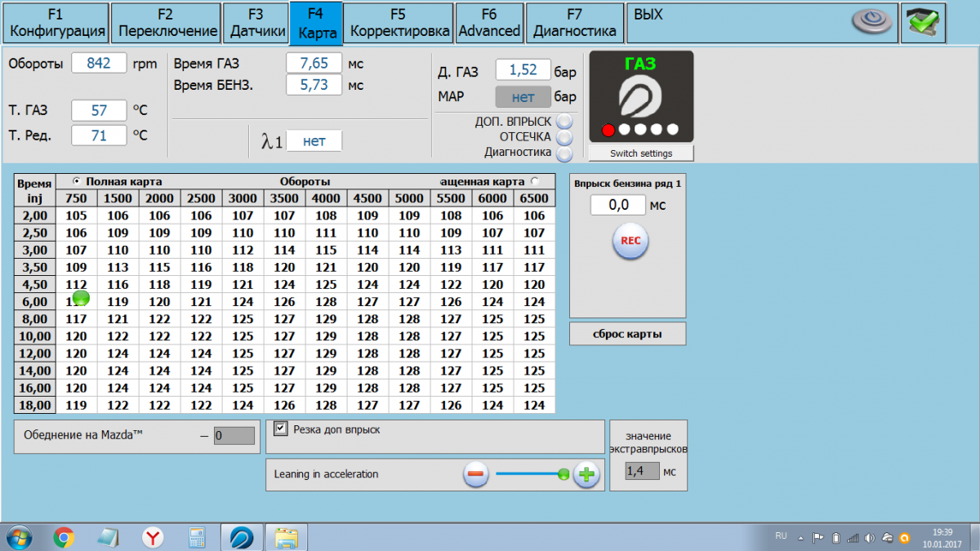Image resolution: width=980 pixels, height=551 pixels.
Task: Click the Обеднение на Mazda value field
Action: click(234, 436)
